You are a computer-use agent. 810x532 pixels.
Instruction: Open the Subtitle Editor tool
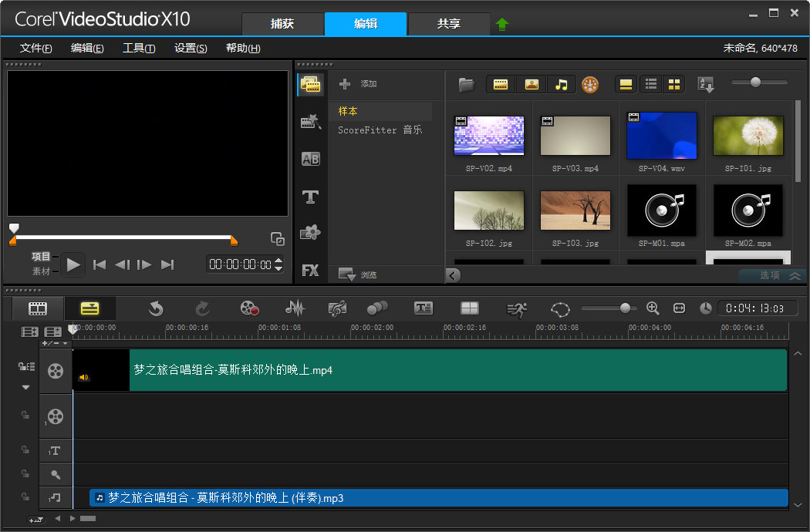tap(424, 308)
